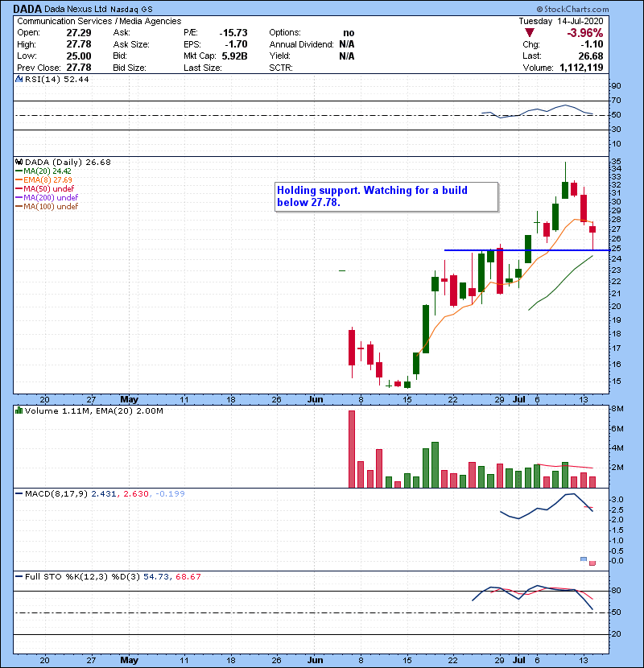Click the -3.96% percent change value
Screen dimensions: 644x668
584,33
